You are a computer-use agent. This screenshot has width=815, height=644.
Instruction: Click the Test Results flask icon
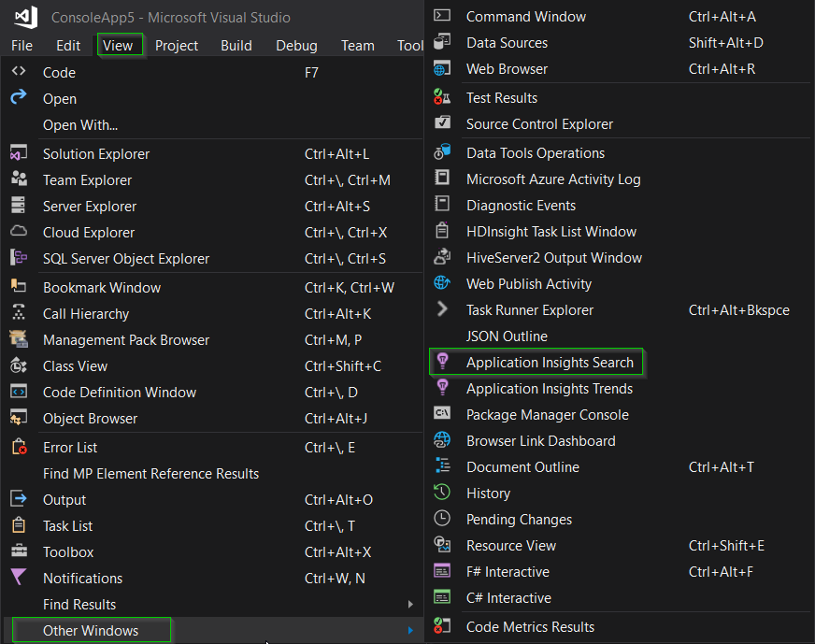pyautogui.click(x=442, y=96)
